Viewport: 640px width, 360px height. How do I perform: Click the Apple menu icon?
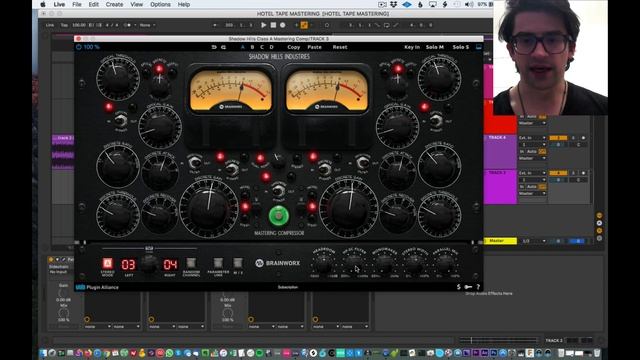43,4
